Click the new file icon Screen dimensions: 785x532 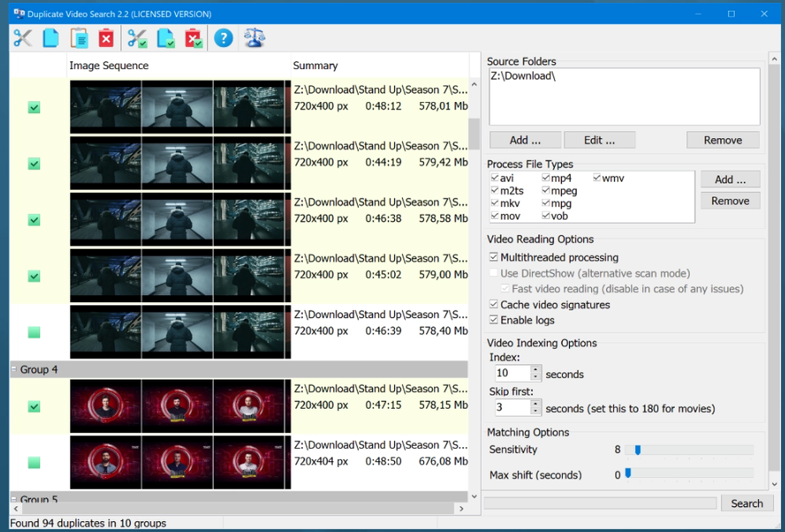tap(50, 37)
